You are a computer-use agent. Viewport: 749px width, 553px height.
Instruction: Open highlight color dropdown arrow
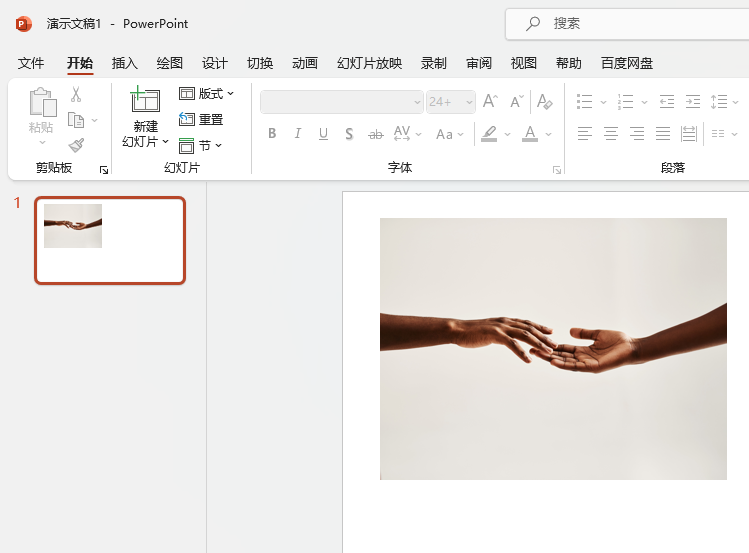click(x=507, y=135)
